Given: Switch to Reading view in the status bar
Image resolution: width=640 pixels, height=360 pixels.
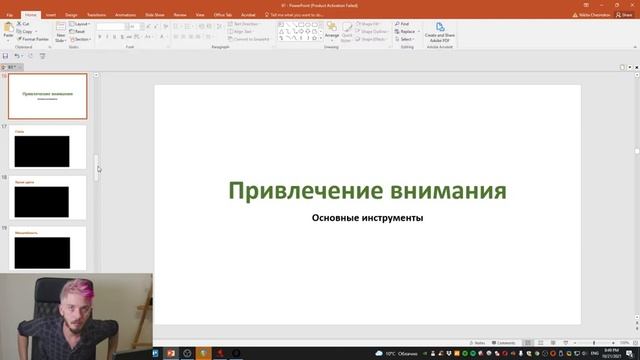Looking at the screenshot, I should (x=553, y=343).
